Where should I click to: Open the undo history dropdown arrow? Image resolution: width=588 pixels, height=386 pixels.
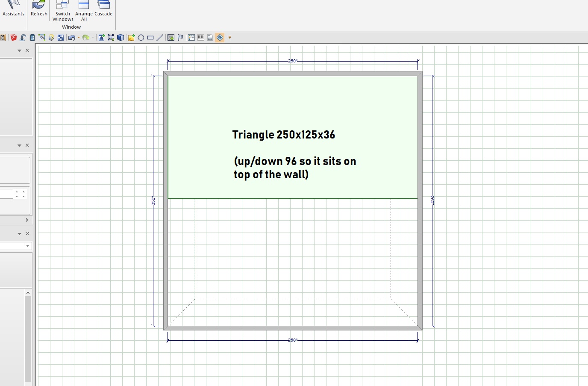point(79,38)
